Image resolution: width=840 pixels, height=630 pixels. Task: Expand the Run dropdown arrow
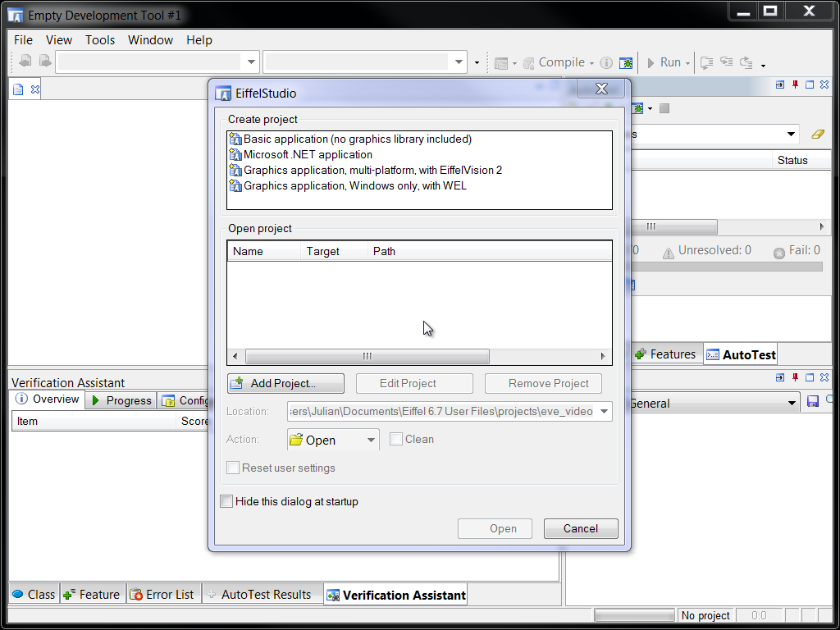688,64
